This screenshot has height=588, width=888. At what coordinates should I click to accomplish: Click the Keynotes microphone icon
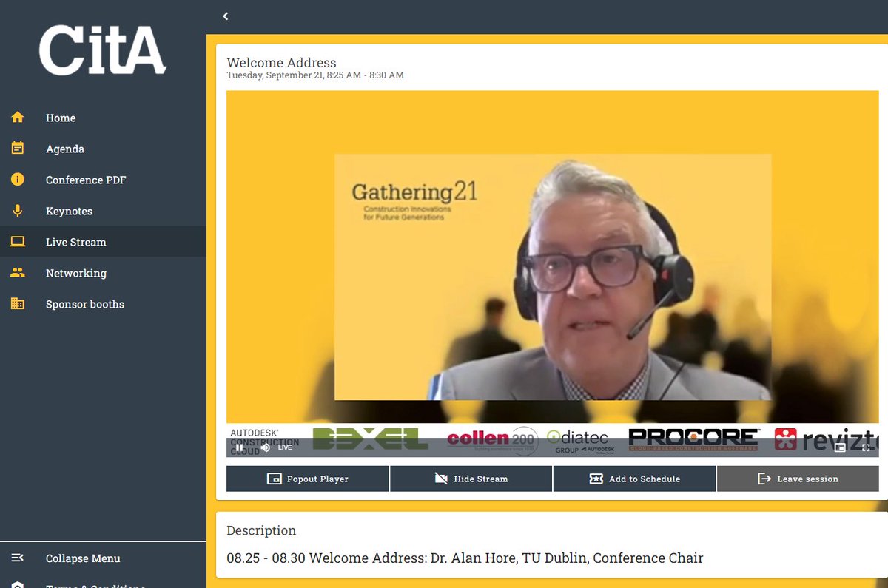coord(18,211)
